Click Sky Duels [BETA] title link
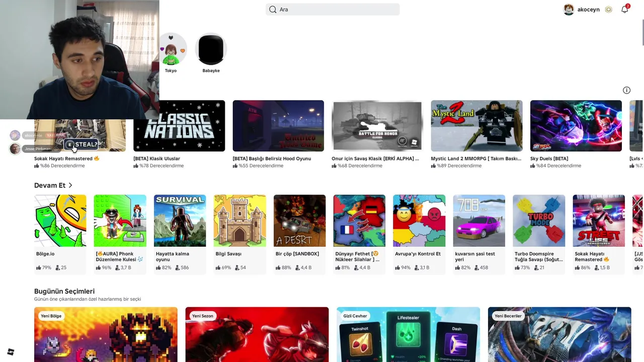644x362 pixels. [x=549, y=158]
